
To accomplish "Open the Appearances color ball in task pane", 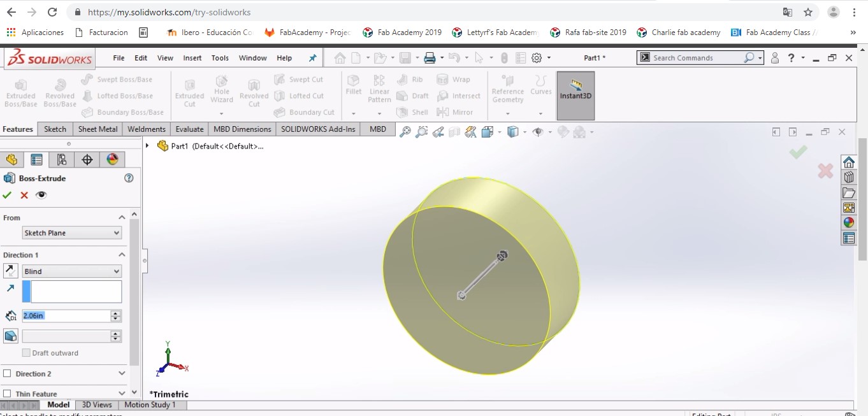I will (848, 223).
